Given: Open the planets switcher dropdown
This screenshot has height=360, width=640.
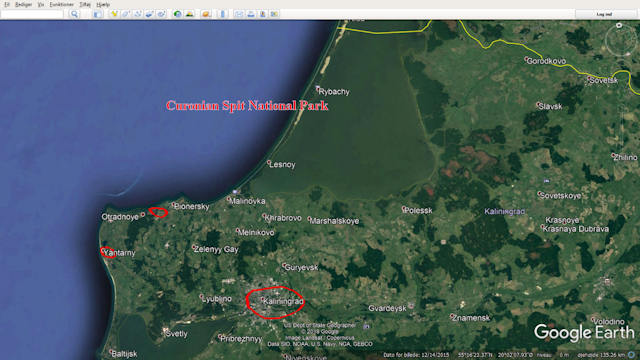Looking at the screenshot, I should pos(206,14).
